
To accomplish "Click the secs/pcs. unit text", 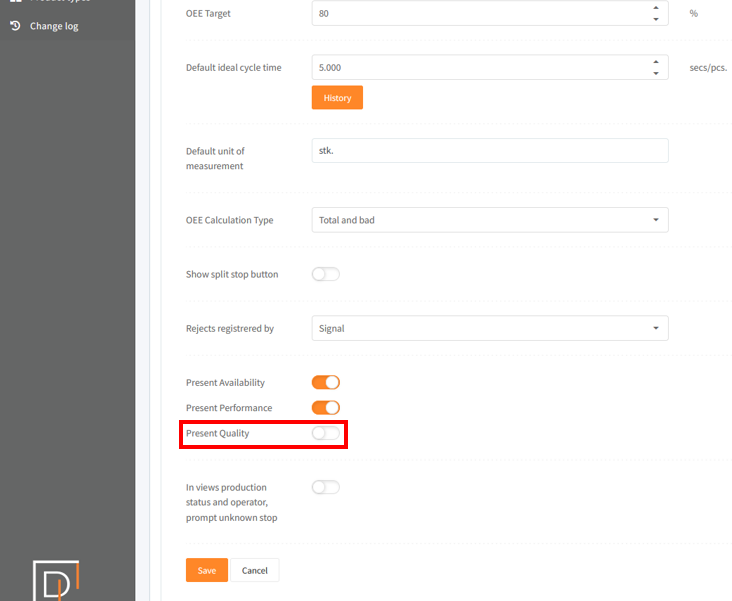I will pyautogui.click(x=708, y=68).
